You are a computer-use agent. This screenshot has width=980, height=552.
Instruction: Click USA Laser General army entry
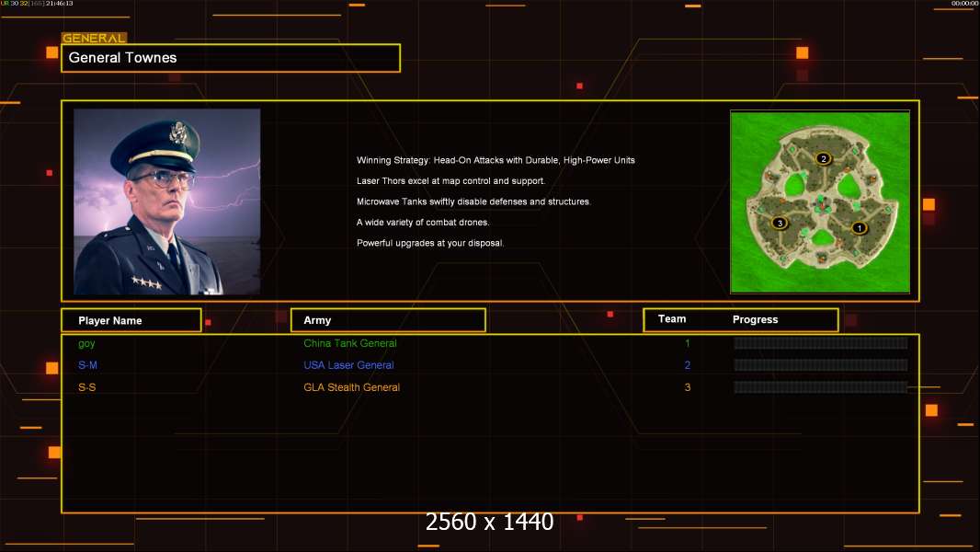[x=348, y=365]
